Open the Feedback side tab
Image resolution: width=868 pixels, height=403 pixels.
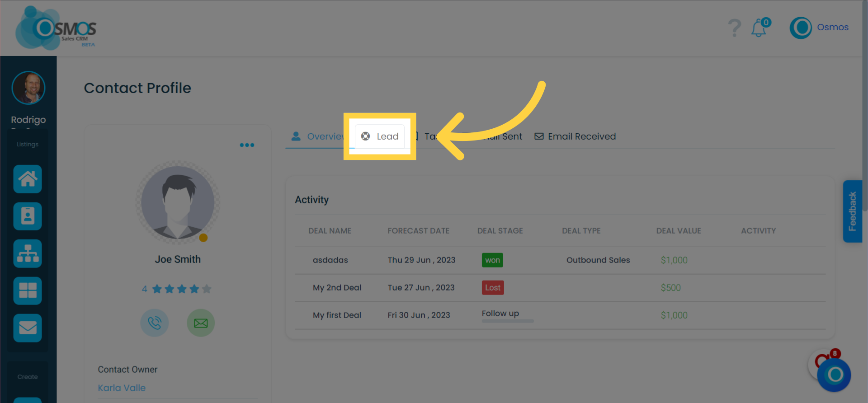(853, 211)
